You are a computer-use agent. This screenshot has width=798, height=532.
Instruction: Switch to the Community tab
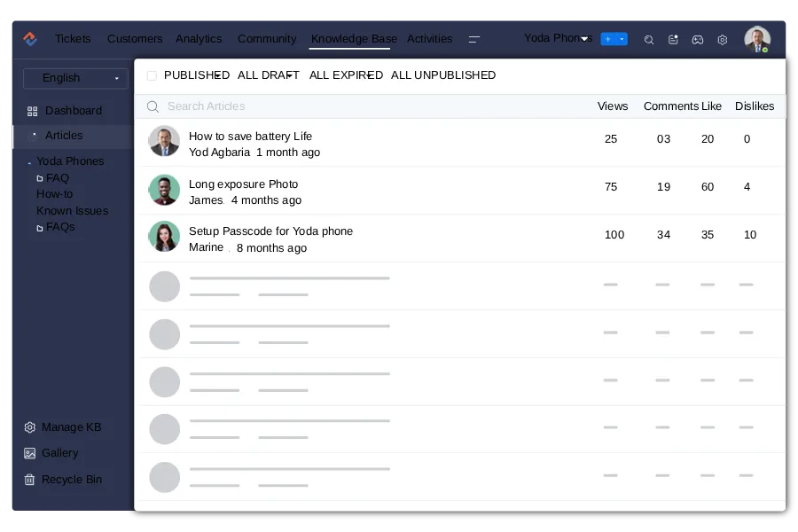267,39
